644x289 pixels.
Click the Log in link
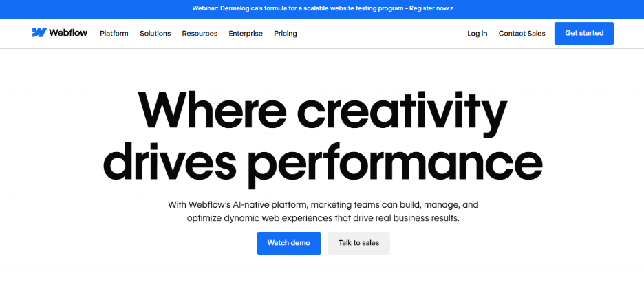click(x=477, y=33)
